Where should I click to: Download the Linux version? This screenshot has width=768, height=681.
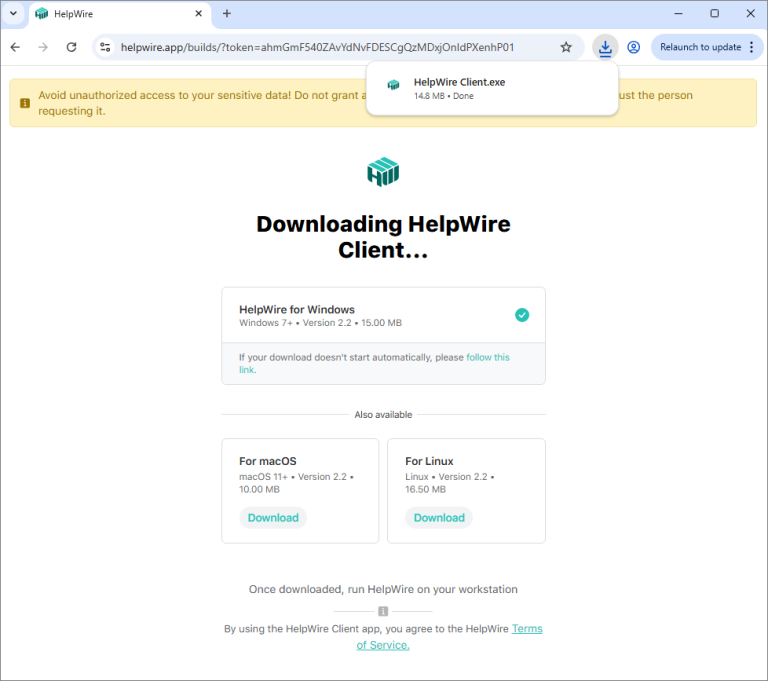click(x=439, y=518)
